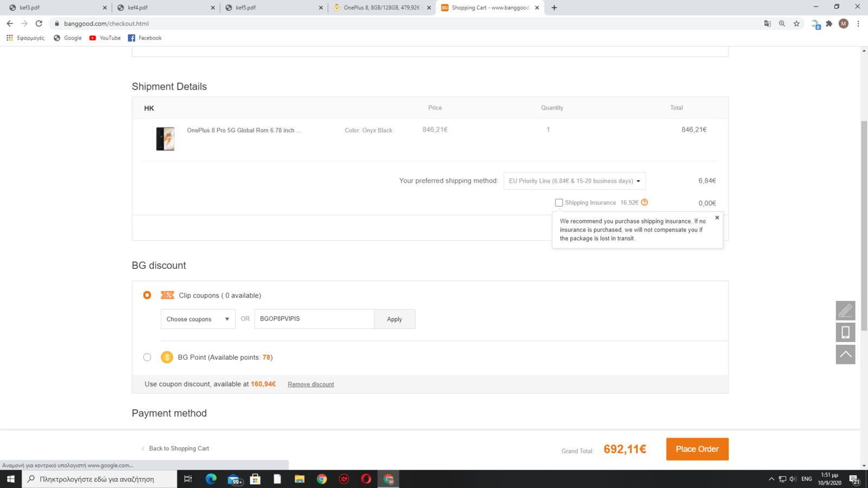Viewport: 868px width, 488px height.
Task: Close the kef3.pdf tab
Action: click(105, 8)
